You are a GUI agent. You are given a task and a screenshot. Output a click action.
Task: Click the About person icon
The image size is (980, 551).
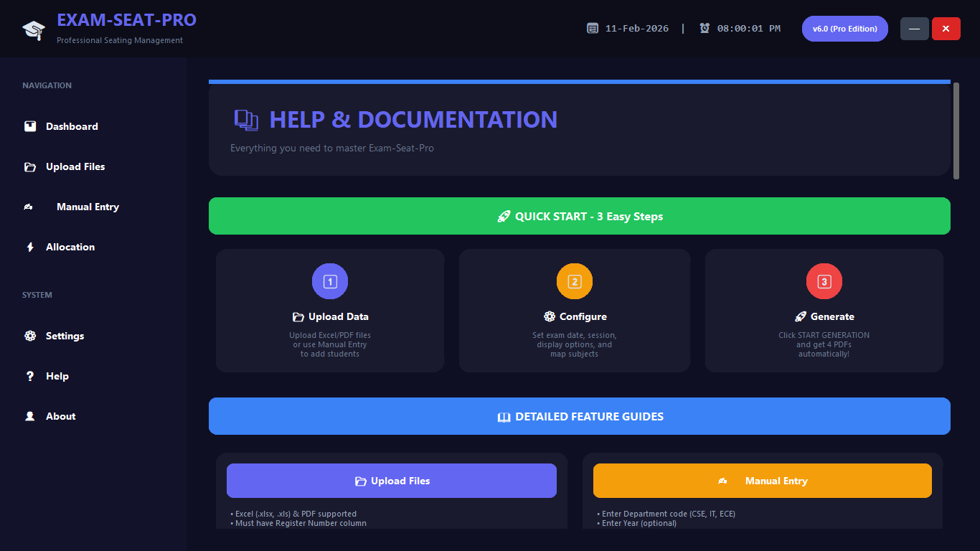coord(30,416)
